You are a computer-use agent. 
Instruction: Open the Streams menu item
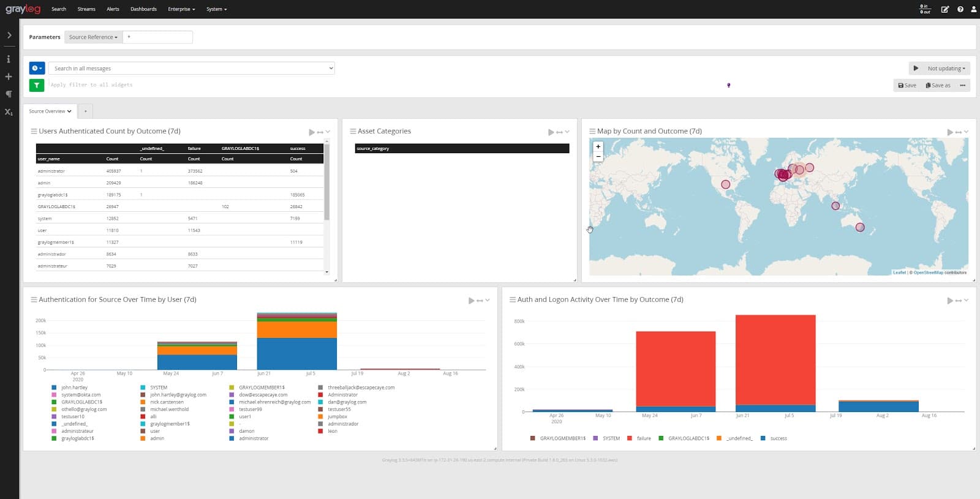coord(86,9)
